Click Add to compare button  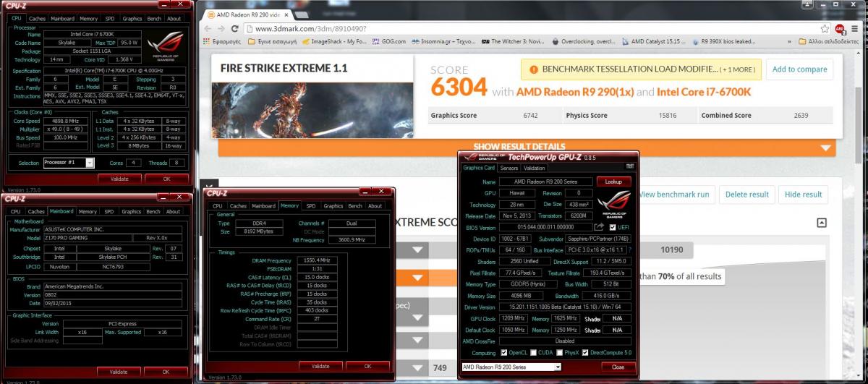tap(799, 69)
